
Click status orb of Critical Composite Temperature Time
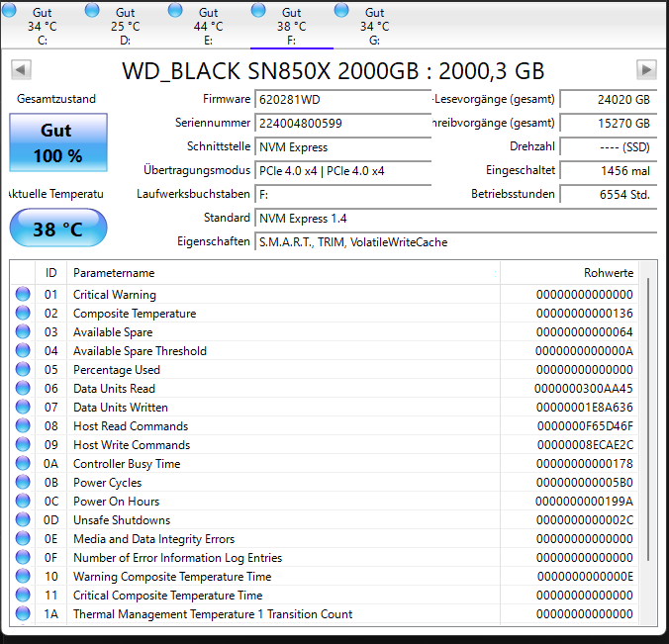[x=23, y=595]
